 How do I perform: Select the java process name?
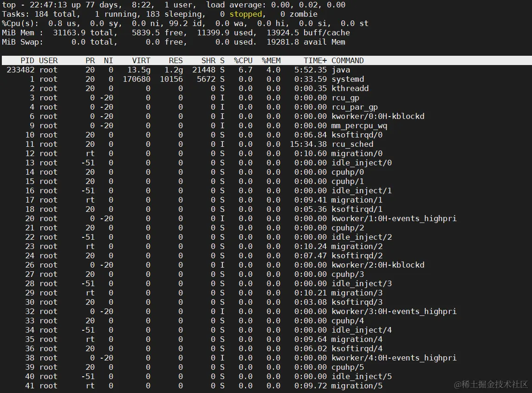tap(341, 70)
